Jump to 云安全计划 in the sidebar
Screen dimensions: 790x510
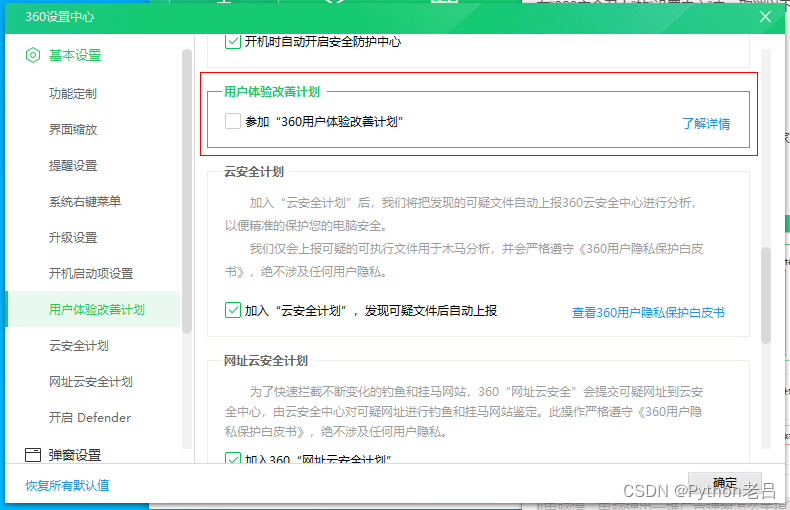[79, 346]
